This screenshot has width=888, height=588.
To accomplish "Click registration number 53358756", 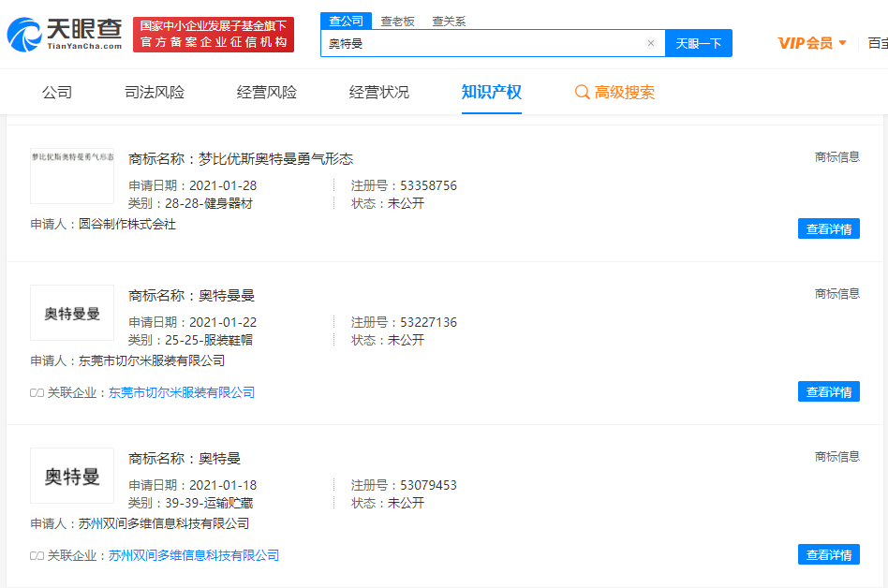I will click(429, 185).
